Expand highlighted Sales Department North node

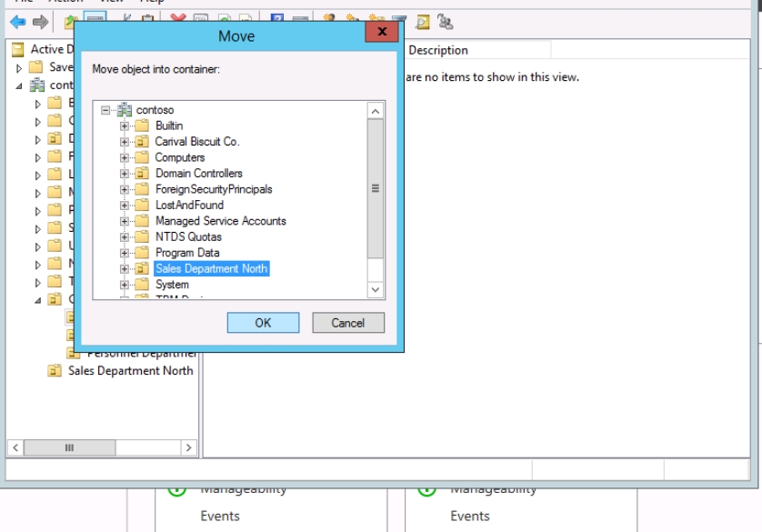tap(125, 268)
